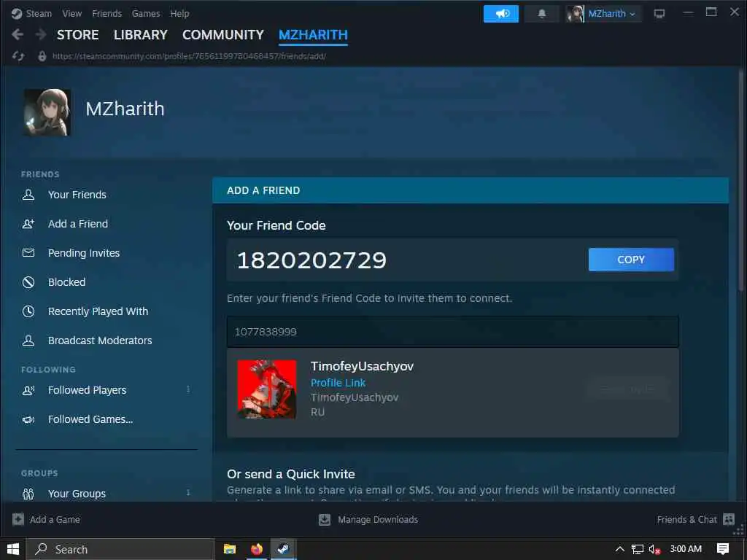The width and height of the screenshot is (747, 560).
Task: Click the Your Groups people icon
Action: [x=28, y=494]
